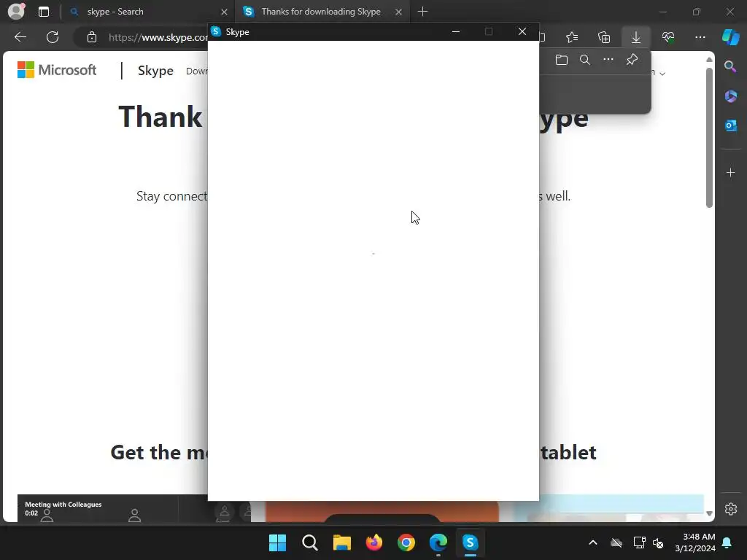Close the 'skype - Search' tab
Viewport: 747px width, 560px height.
pyautogui.click(x=224, y=12)
